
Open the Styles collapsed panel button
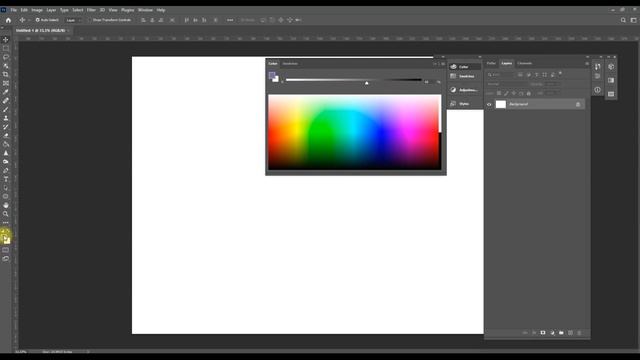pyautogui.click(x=464, y=104)
